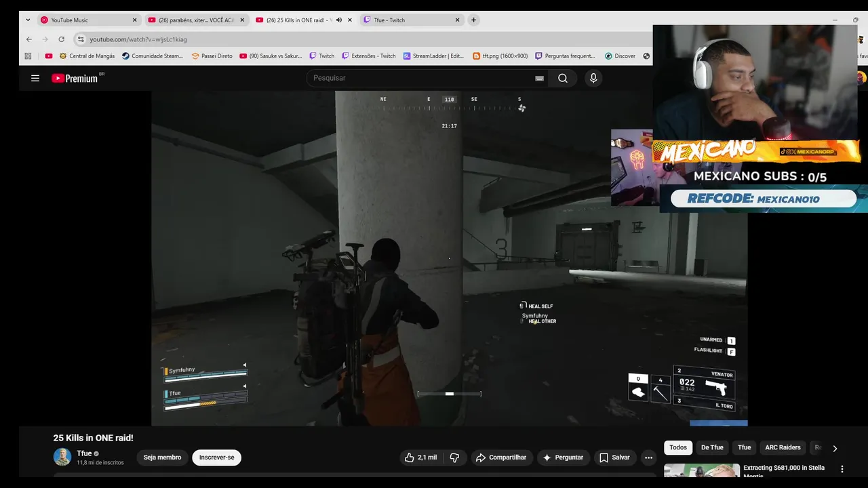Start voice search with microphone icon
The image size is (868, 488).
pyautogui.click(x=593, y=78)
